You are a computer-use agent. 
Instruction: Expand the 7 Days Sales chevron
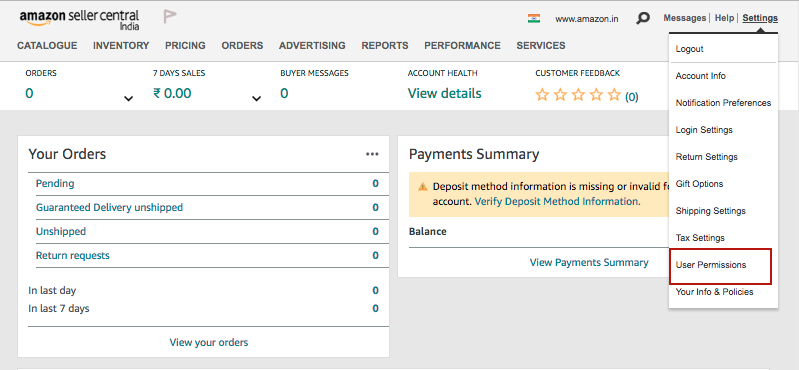[256, 98]
